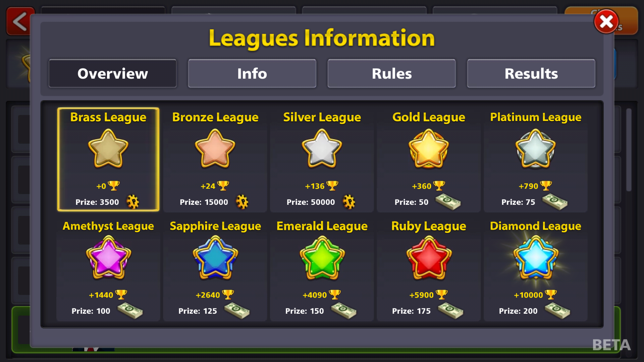Click the Diamond League glowing star
Screen dimensions: 644x362
point(535,257)
